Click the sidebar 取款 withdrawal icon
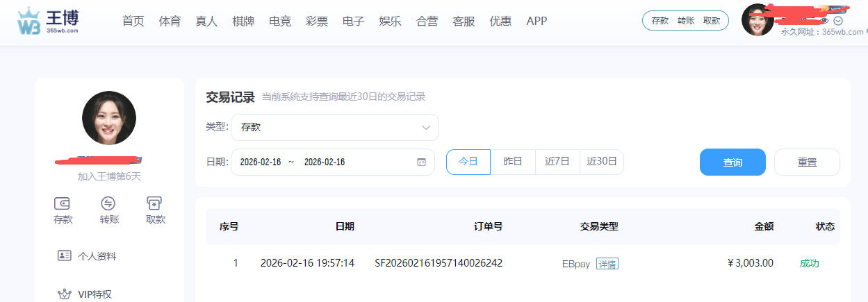Image resolution: width=868 pixels, height=302 pixels. (x=155, y=203)
